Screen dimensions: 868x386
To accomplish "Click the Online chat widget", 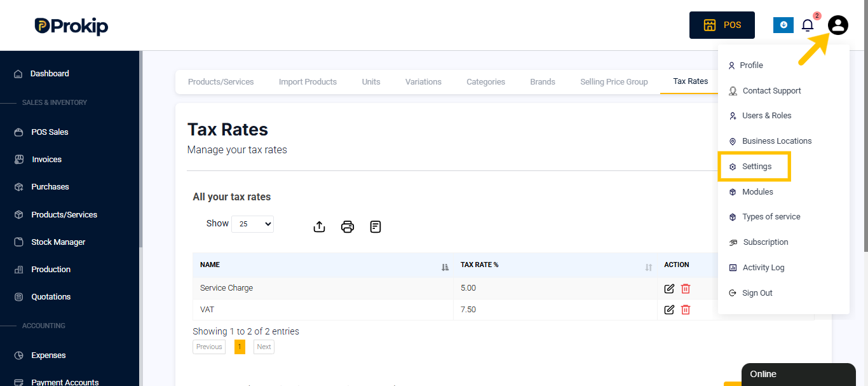I will click(x=799, y=375).
